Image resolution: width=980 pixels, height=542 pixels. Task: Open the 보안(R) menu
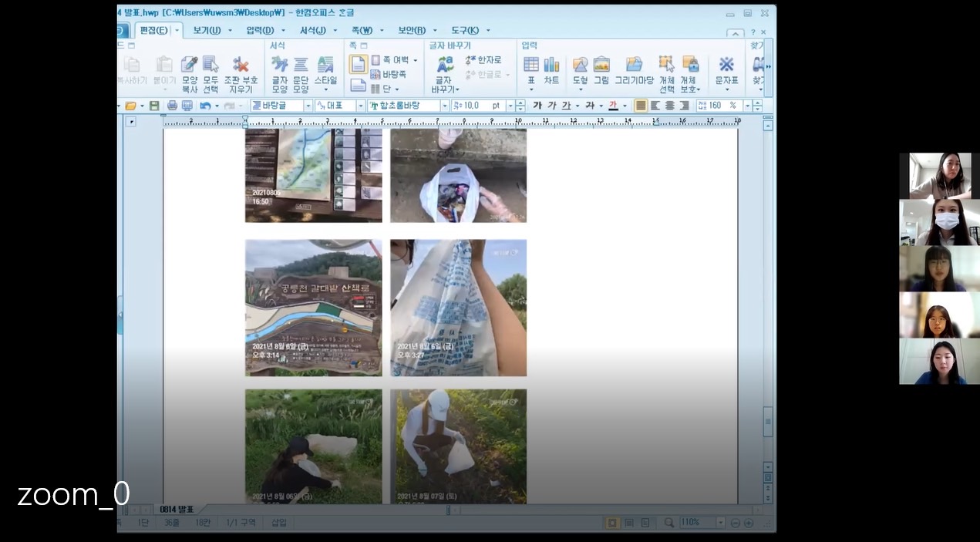(411, 30)
